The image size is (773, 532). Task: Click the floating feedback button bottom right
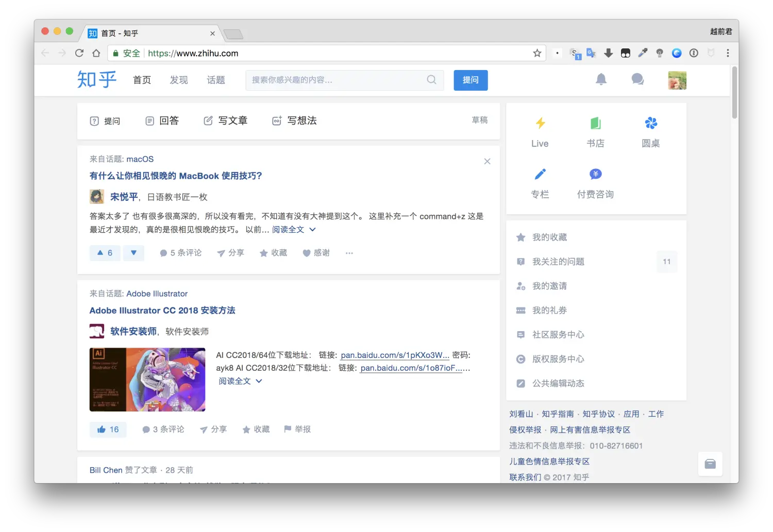710,464
